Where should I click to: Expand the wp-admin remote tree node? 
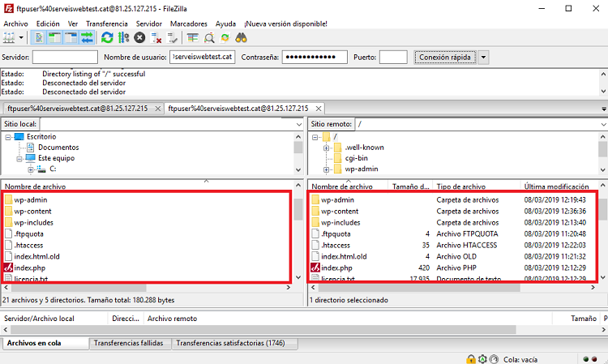(326, 169)
